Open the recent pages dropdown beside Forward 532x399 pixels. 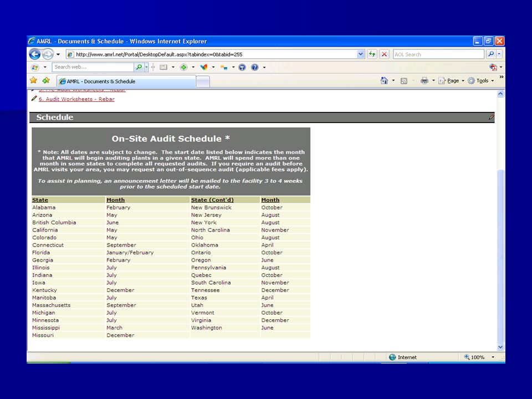coord(58,54)
